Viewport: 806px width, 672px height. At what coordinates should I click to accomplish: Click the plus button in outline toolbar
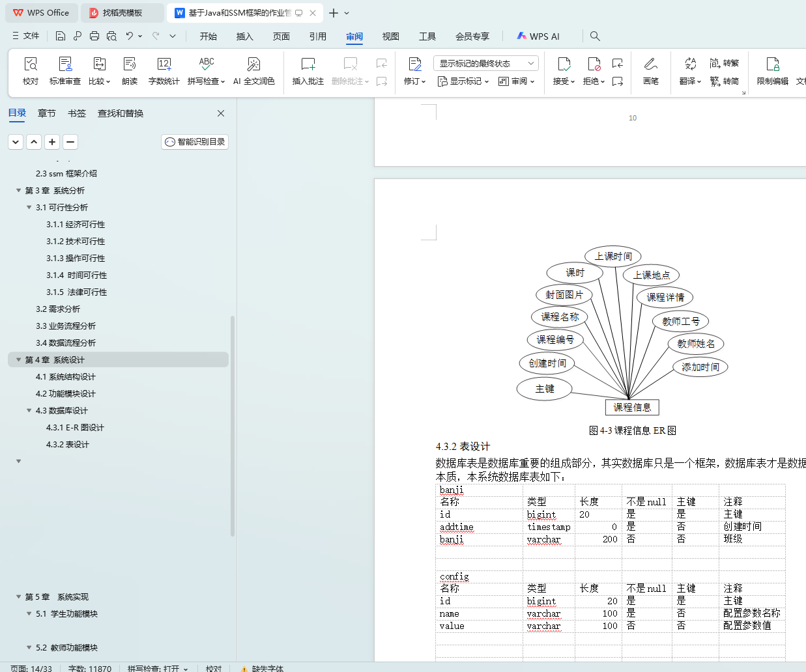pyautogui.click(x=52, y=142)
